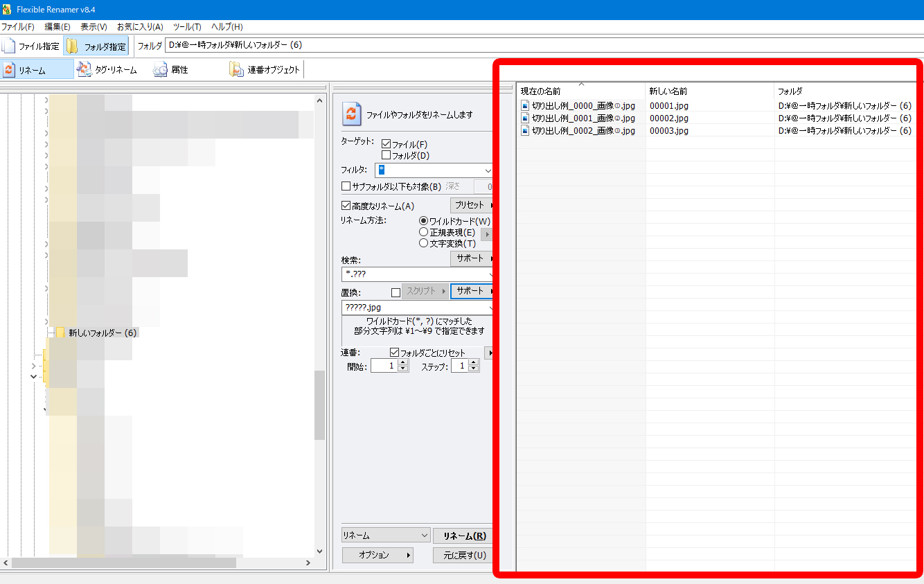The width and height of the screenshot is (924, 584).
Task: Select the Rename mode icon
Action: tap(9, 70)
